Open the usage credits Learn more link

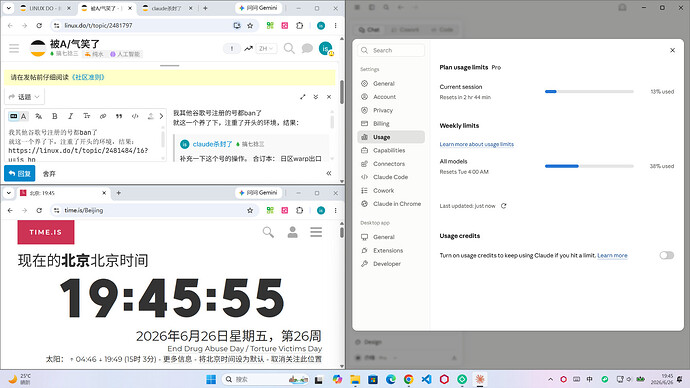pos(612,256)
